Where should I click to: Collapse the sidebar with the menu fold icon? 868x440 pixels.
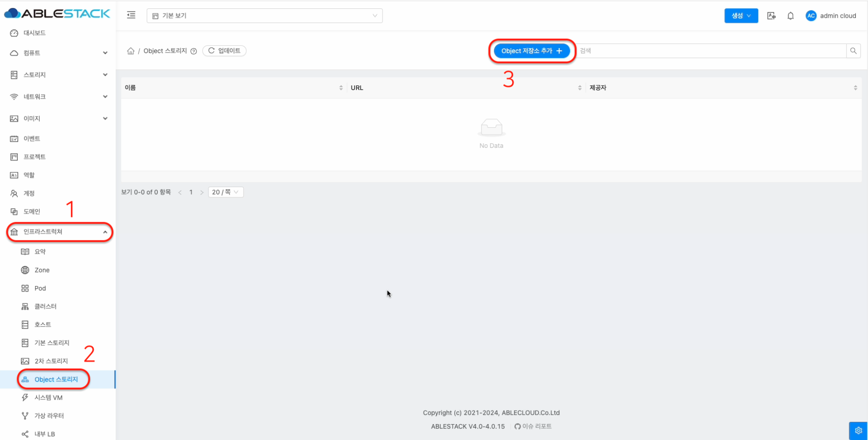tap(131, 15)
